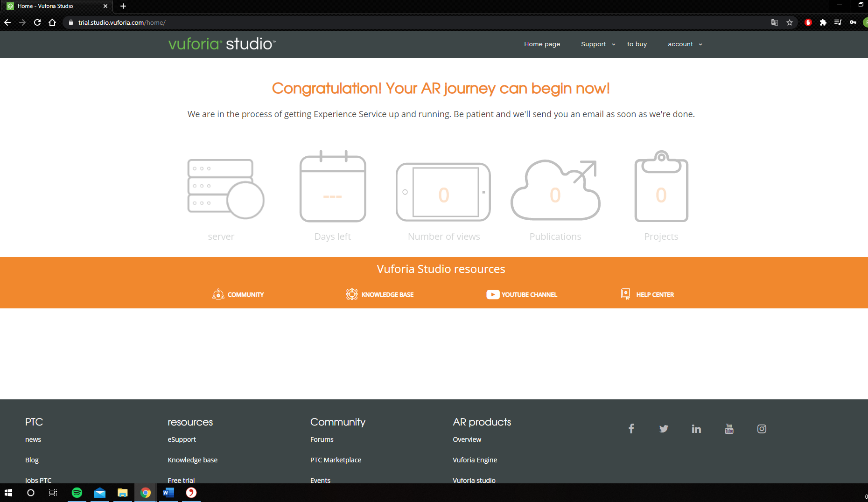Open the Instagram footer icon
The height and width of the screenshot is (502, 868).
pyautogui.click(x=762, y=429)
